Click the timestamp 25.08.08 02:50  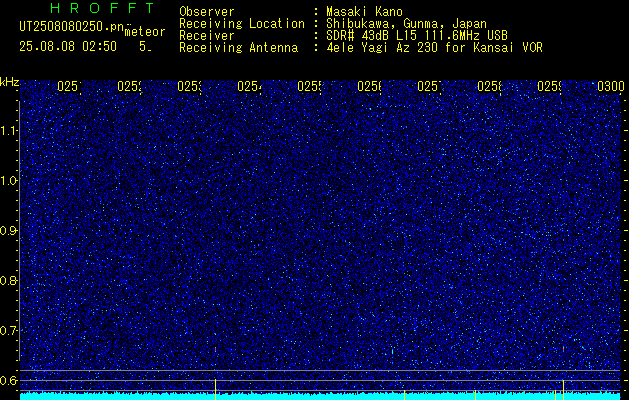[x=68, y=47]
